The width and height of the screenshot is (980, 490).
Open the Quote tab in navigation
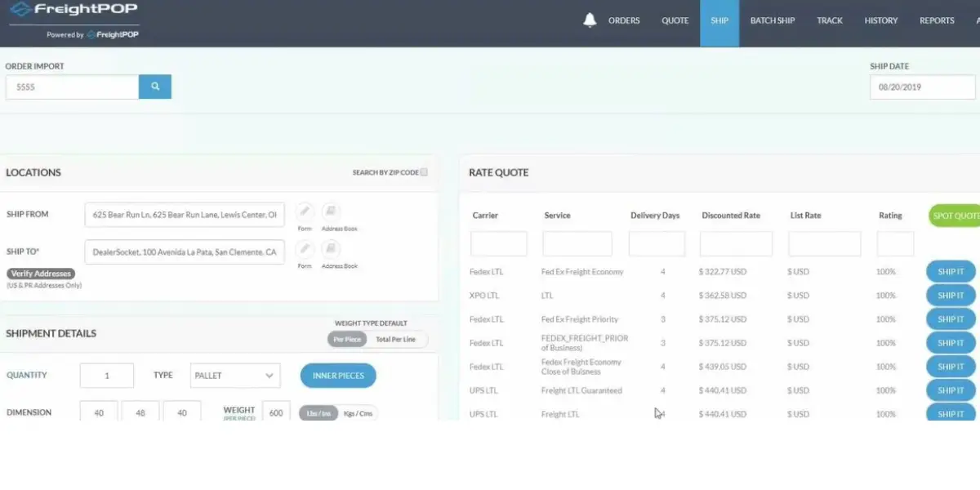675,21
